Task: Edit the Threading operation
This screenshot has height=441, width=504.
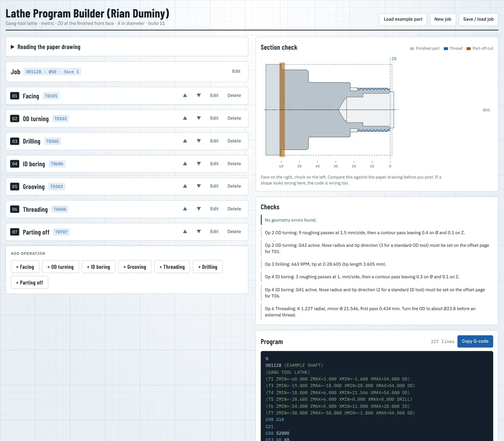Action: [214, 209]
